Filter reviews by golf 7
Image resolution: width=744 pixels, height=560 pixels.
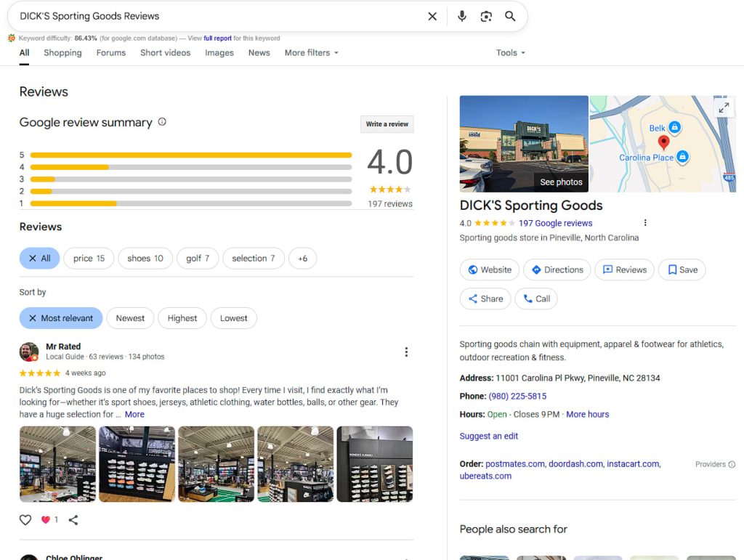click(x=198, y=259)
